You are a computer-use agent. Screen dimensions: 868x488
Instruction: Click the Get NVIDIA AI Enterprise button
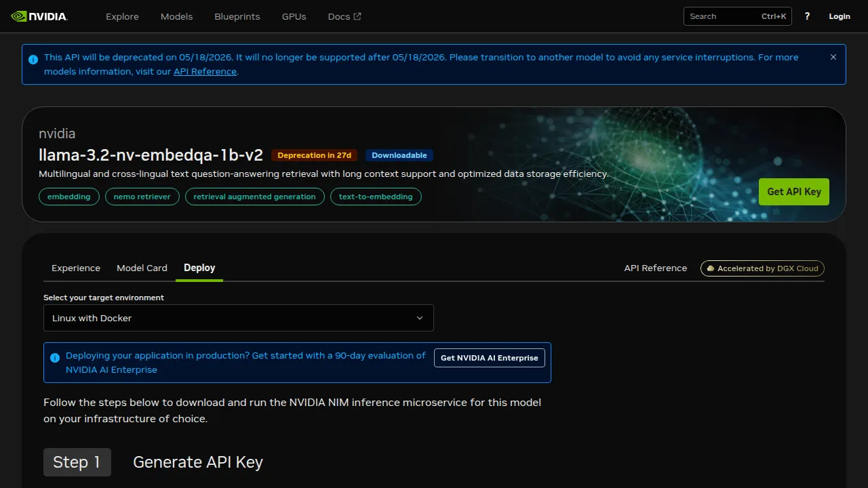pos(489,357)
